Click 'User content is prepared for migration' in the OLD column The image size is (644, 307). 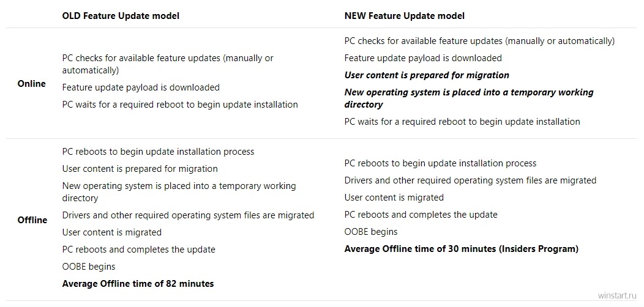(140, 169)
